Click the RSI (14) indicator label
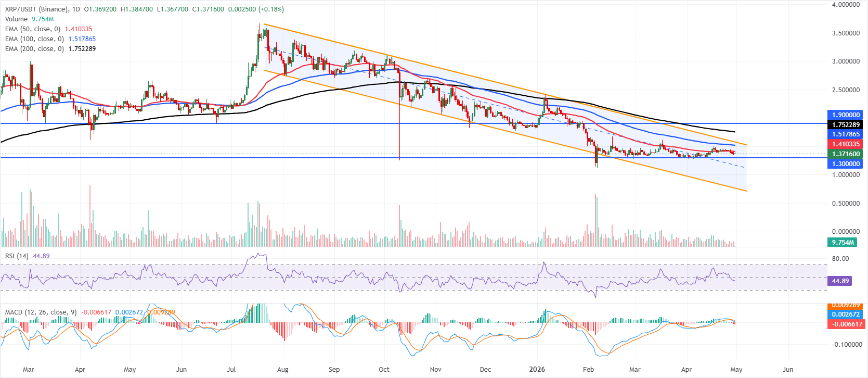The height and width of the screenshot is (378, 868). coord(17,256)
